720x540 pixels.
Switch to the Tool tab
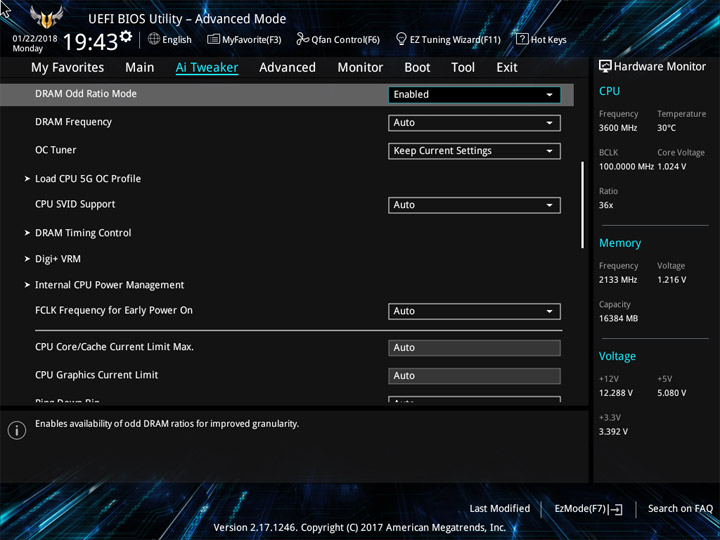463,68
